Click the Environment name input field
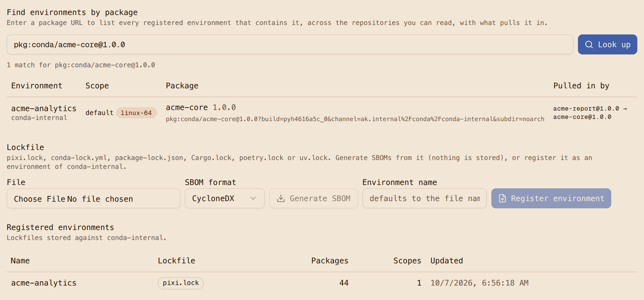Viewport: 644px width, 300px height. pyautogui.click(x=424, y=198)
